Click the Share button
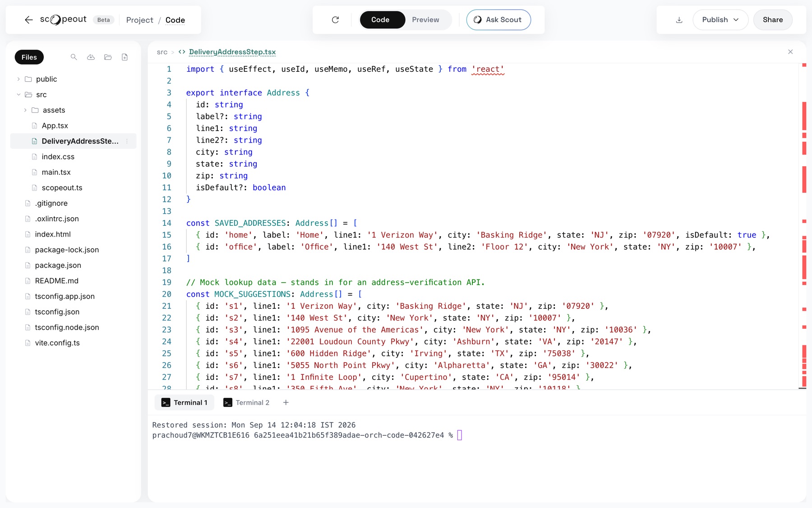The height and width of the screenshot is (508, 812). click(773, 20)
